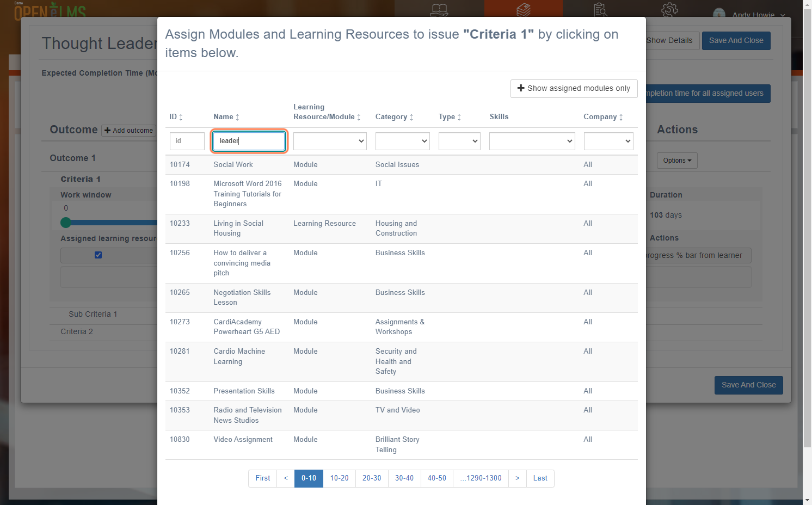This screenshot has width=812, height=505.
Task: Sort the table by Category column
Action: tap(395, 117)
